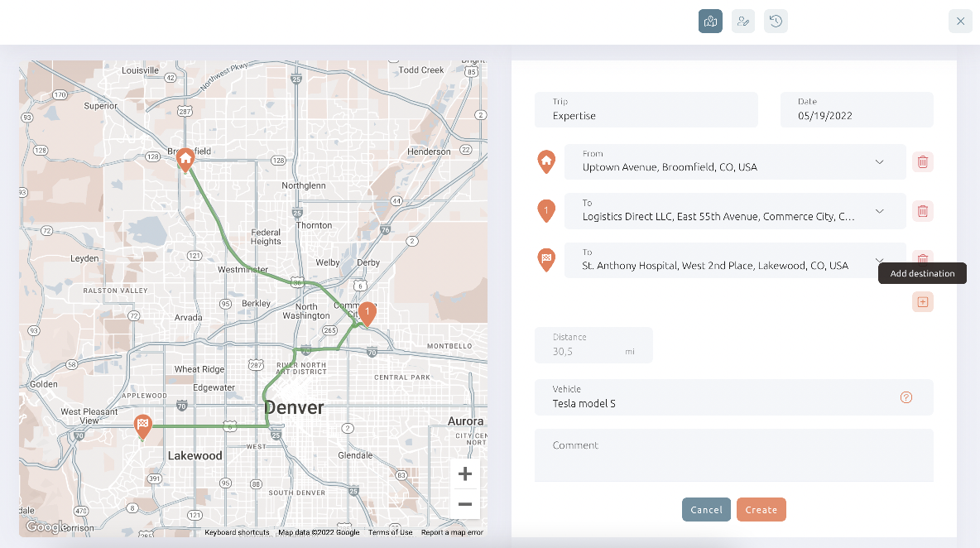Select waypoint 1 marker on the map
Viewport: 980px width, 548px height.
tap(367, 314)
